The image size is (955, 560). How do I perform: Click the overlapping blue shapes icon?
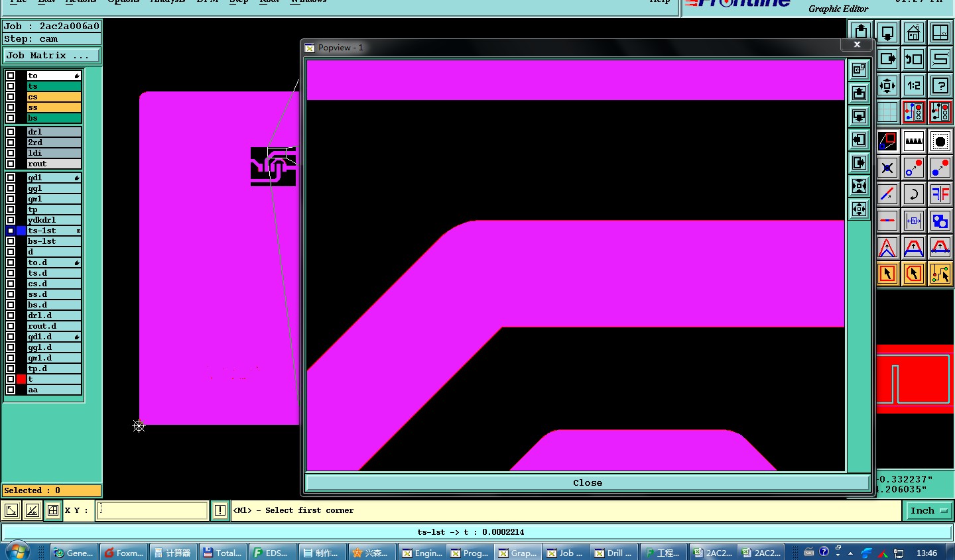[940, 221]
